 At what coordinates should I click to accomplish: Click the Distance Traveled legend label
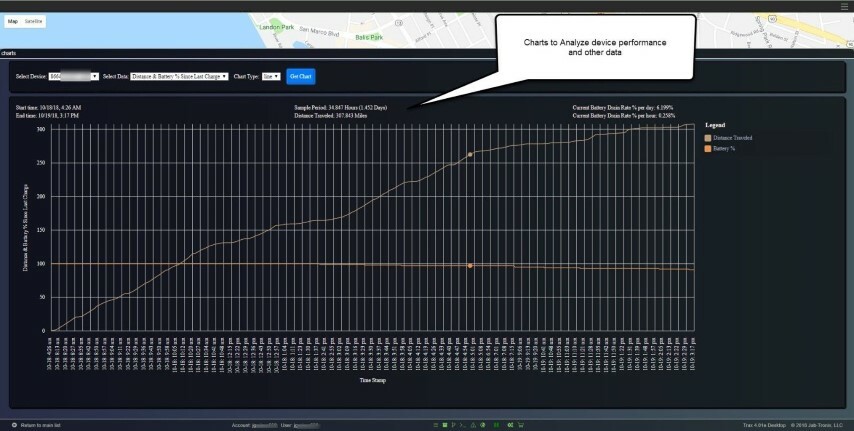(733, 138)
